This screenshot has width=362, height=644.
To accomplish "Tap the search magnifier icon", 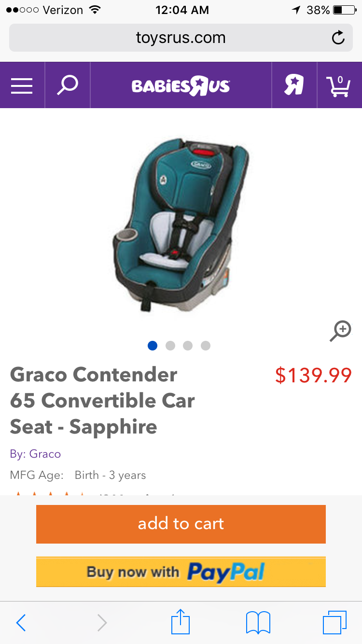I will [x=68, y=85].
